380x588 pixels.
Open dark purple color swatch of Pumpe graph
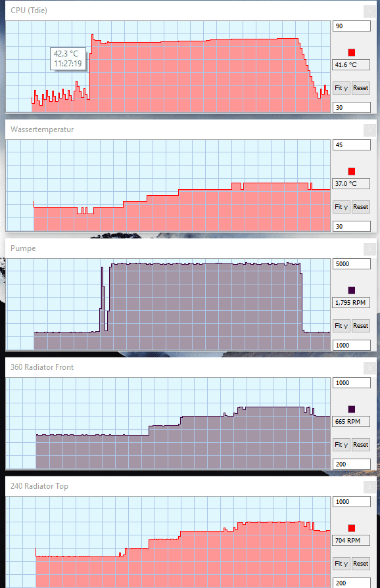(352, 290)
